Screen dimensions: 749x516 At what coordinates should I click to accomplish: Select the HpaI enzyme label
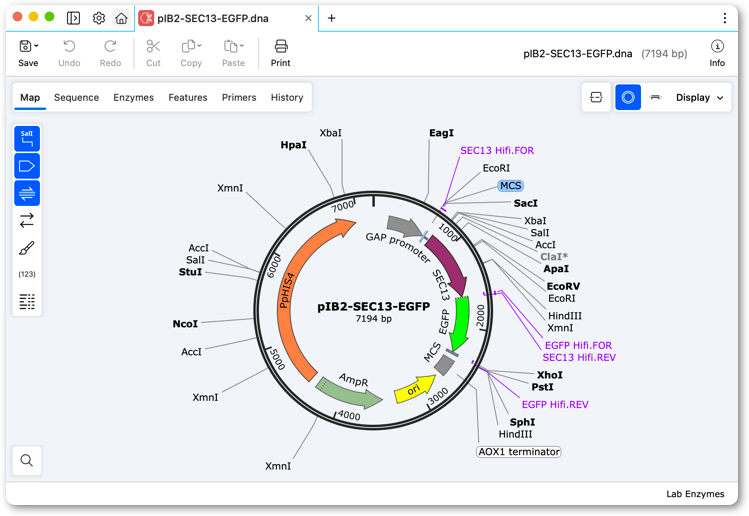tap(293, 145)
